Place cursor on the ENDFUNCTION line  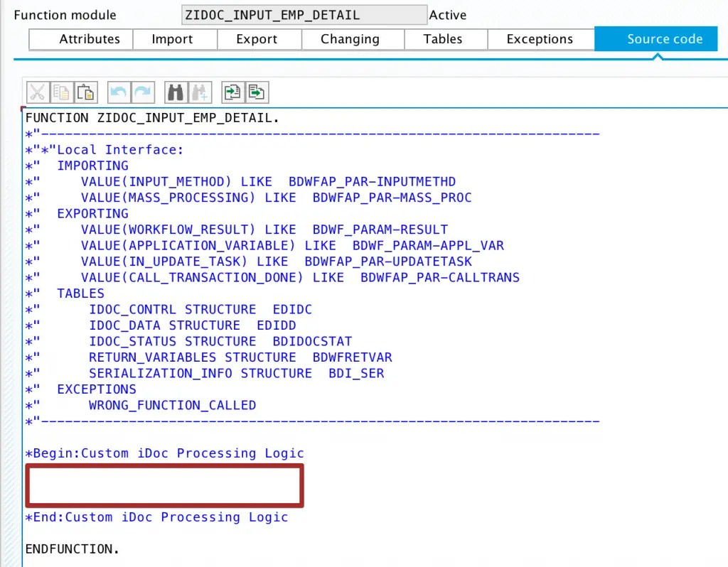click(x=72, y=549)
